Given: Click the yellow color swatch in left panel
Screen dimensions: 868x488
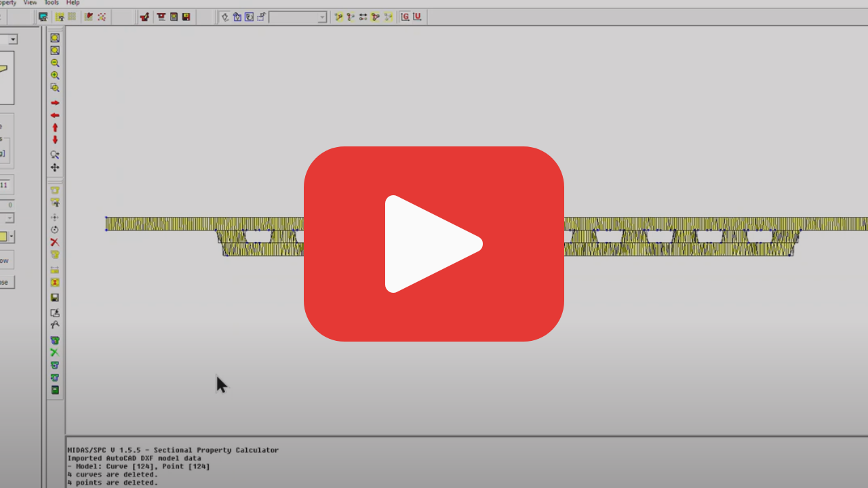Looking at the screenshot, I should pyautogui.click(x=3, y=237).
